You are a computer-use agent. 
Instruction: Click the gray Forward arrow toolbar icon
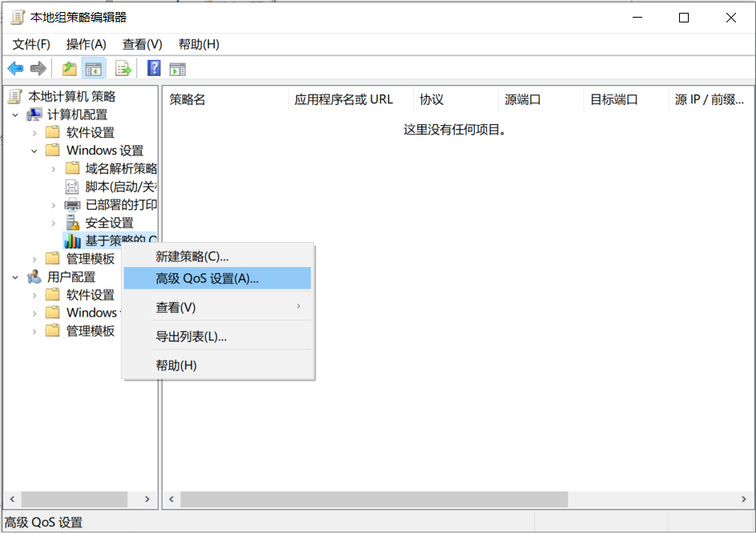tap(38, 68)
